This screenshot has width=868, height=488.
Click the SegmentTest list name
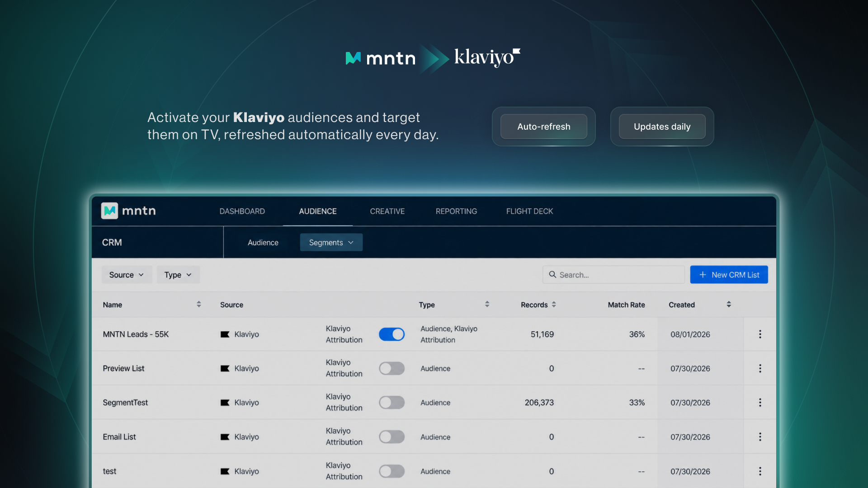pyautogui.click(x=125, y=403)
